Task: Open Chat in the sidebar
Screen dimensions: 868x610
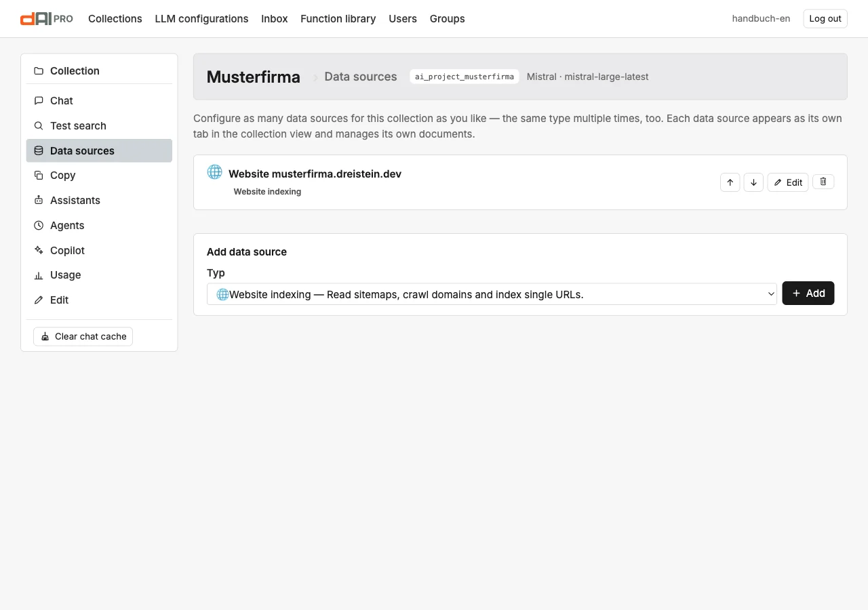Action: pyautogui.click(x=99, y=101)
